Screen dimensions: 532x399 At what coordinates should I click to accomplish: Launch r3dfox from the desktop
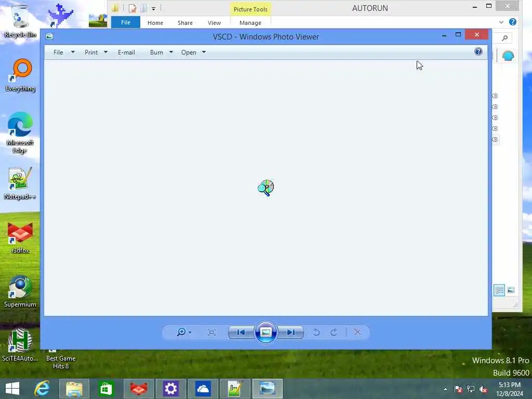[20, 237]
